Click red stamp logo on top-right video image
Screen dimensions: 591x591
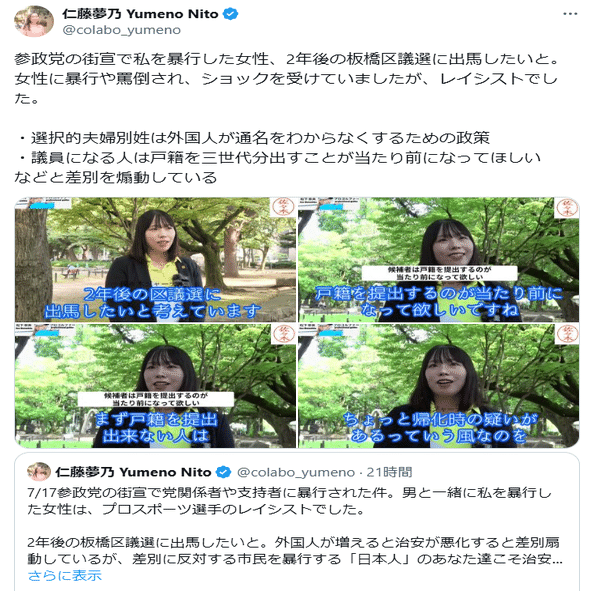pos(567,207)
